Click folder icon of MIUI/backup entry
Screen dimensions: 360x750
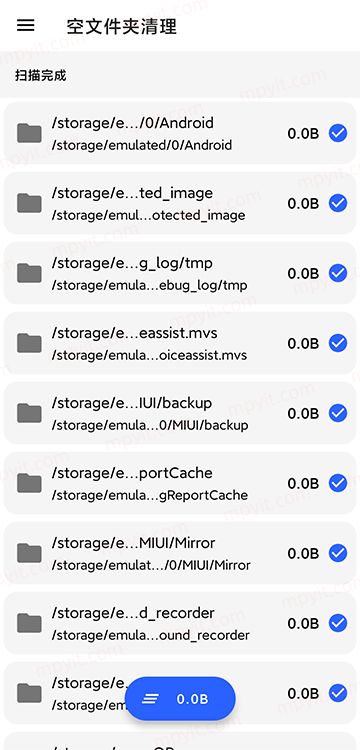29,413
